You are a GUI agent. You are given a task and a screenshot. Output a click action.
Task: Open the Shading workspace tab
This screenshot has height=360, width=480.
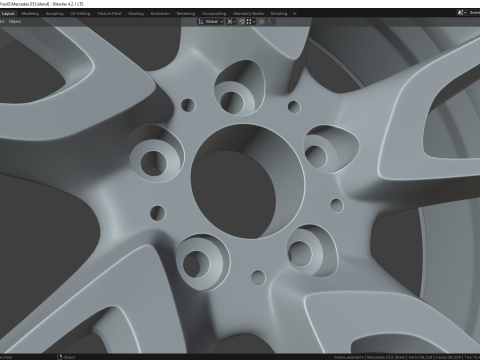(x=136, y=14)
